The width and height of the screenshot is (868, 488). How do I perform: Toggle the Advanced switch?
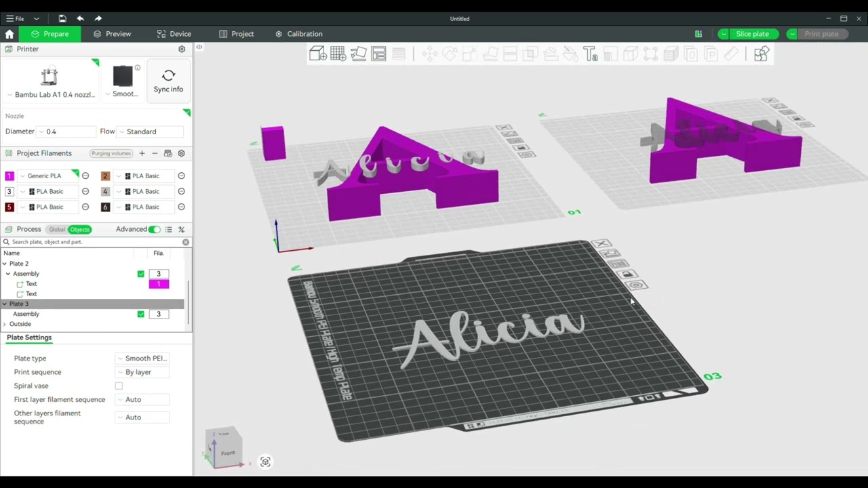pos(155,230)
